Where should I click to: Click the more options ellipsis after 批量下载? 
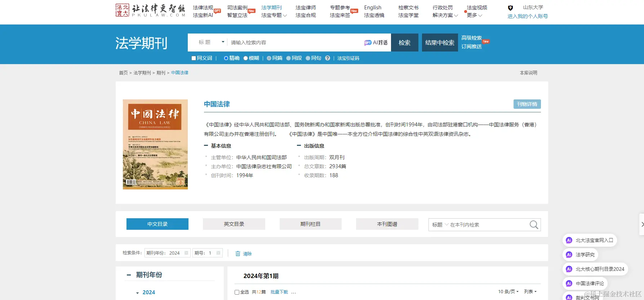tap(294, 292)
